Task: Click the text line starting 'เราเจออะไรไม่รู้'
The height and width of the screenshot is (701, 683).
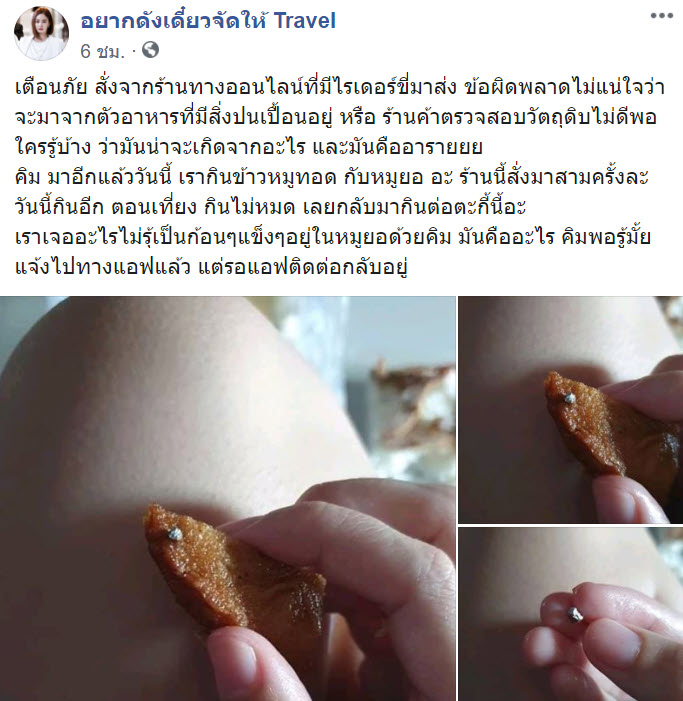Action: coord(333,237)
